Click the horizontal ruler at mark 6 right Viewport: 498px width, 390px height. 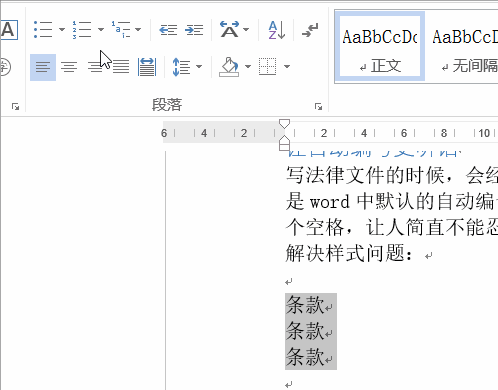coord(404,133)
